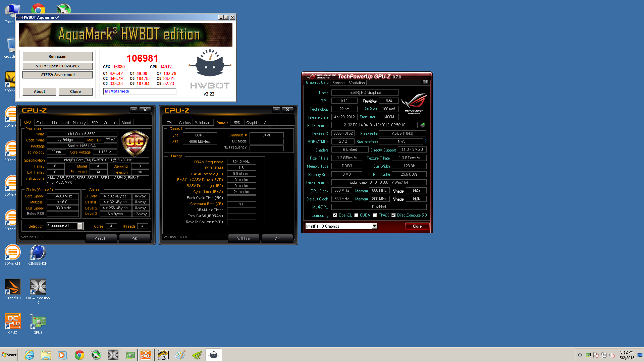The height and width of the screenshot is (362, 644).
Task: Open SPD tab in right CPU-Z window
Action: pos(237,123)
